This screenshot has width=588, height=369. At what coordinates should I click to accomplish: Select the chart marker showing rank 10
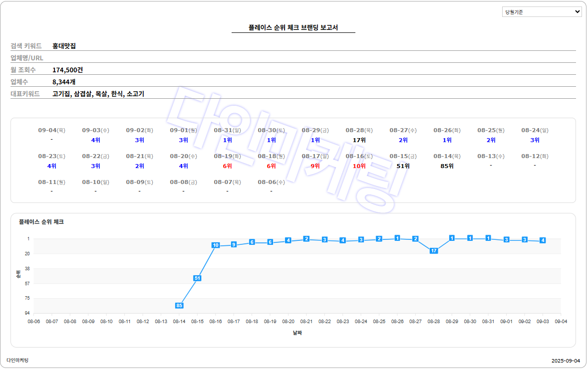click(216, 245)
